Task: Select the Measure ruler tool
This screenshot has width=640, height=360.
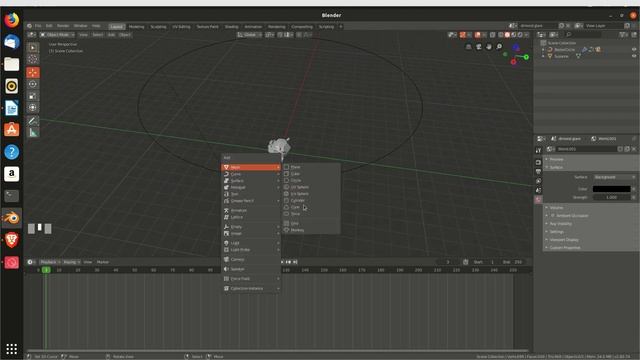Action: (33, 133)
